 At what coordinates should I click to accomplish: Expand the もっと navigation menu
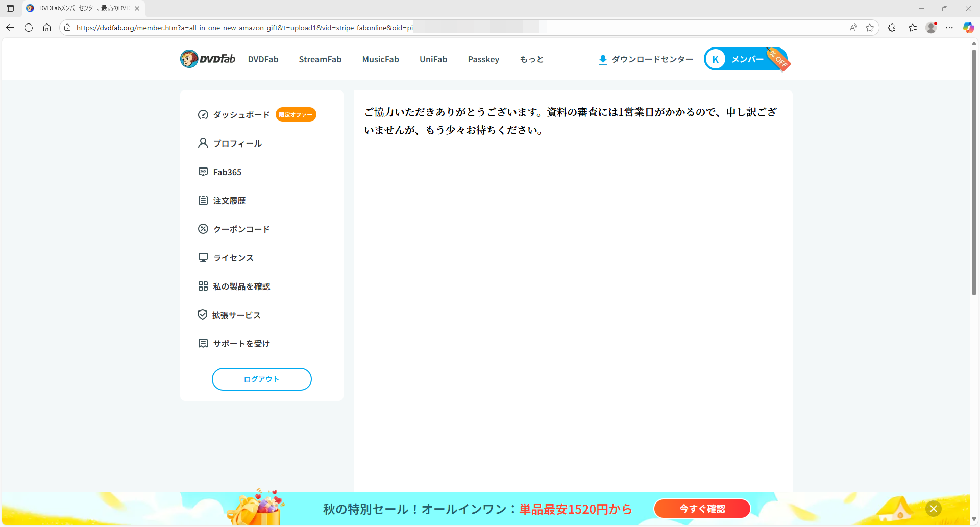point(531,59)
